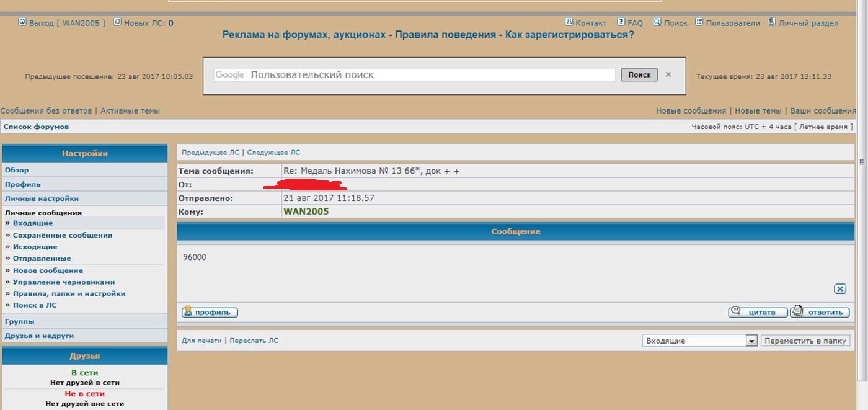Open the Следующее ЛС link

273,153
